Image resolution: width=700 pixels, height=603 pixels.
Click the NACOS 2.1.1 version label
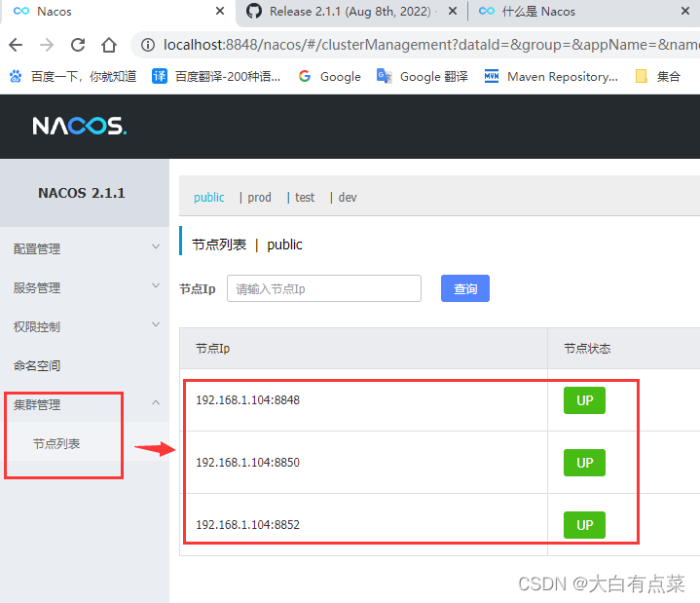pos(82,193)
